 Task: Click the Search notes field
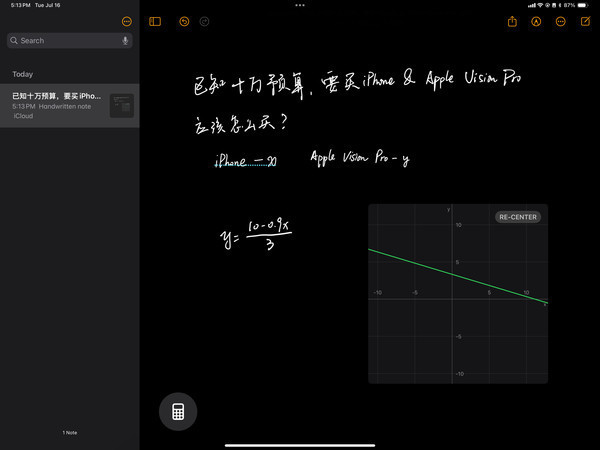pyautogui.click(x=70, y=41)
